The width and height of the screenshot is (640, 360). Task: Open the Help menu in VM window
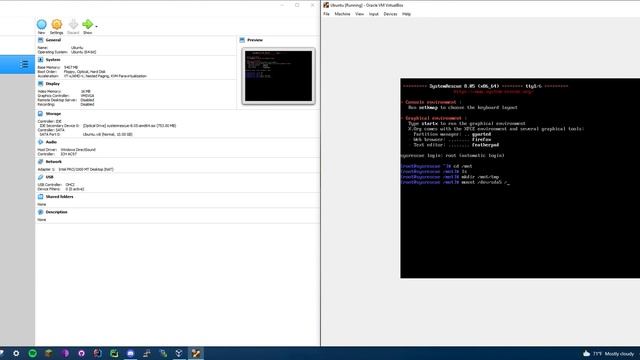pos(406,14)
